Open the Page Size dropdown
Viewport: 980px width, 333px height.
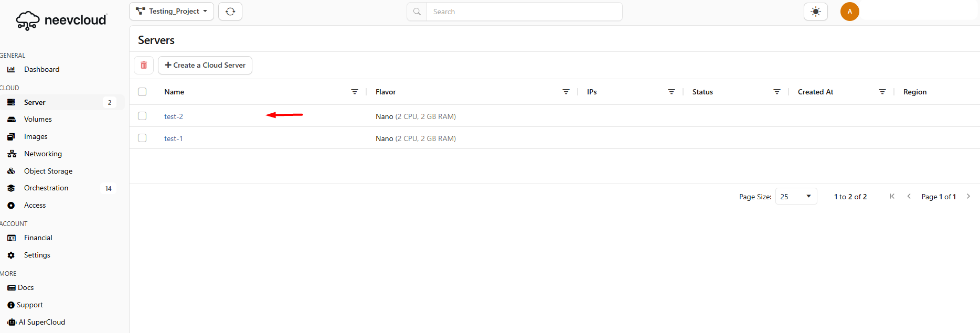796,197
